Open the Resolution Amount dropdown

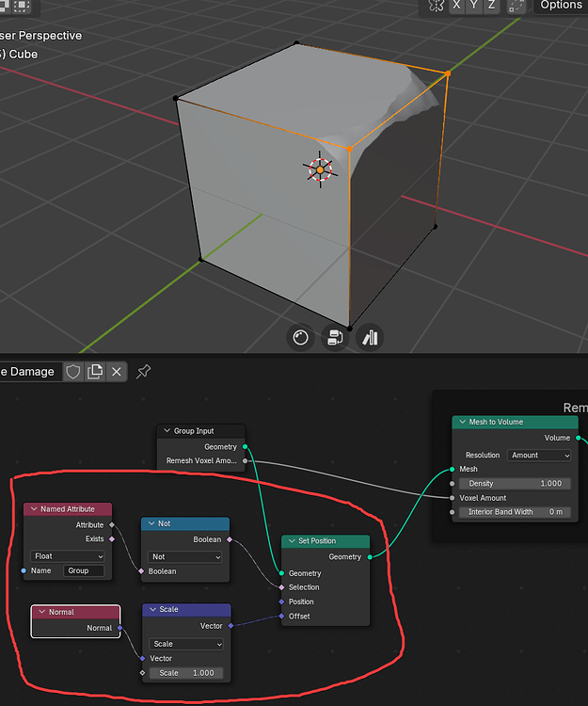tap(539, 456)
